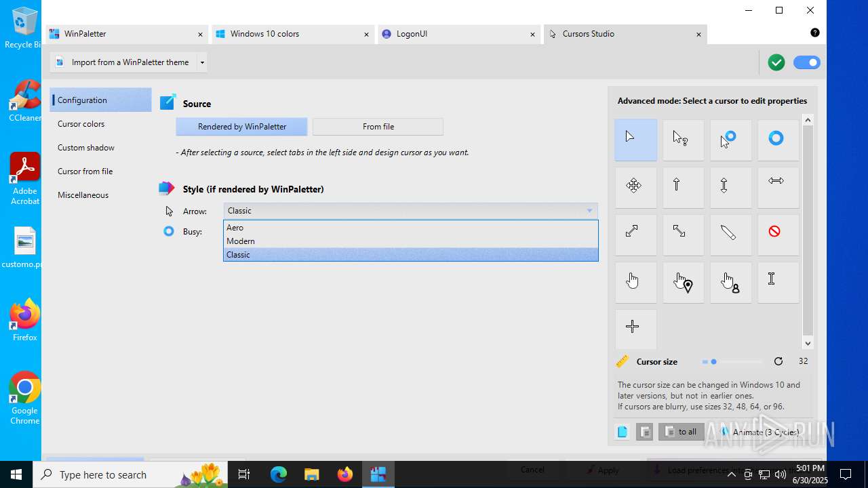Close the WinPaletter tab
Image resolution: width=868 pixels, height=488 pixels.
(200, 35)
